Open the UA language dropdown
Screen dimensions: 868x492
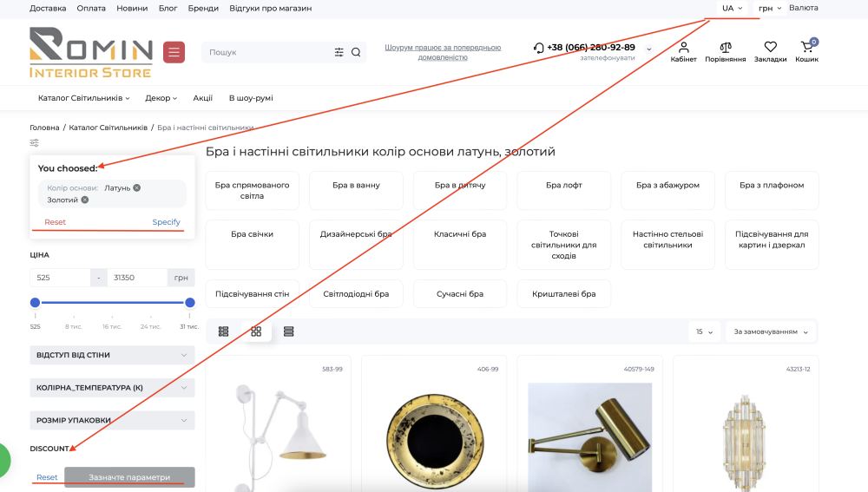(732, 9)
